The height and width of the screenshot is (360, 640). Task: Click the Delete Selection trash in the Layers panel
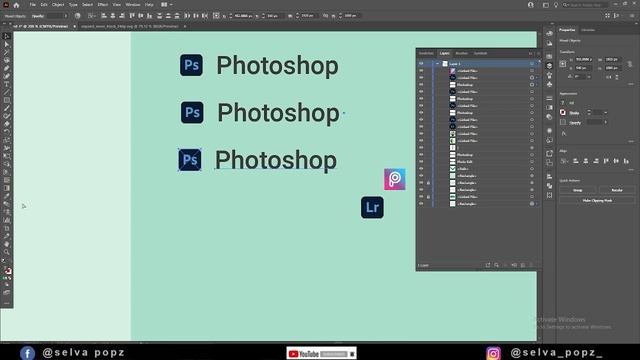tap(531, 265)
